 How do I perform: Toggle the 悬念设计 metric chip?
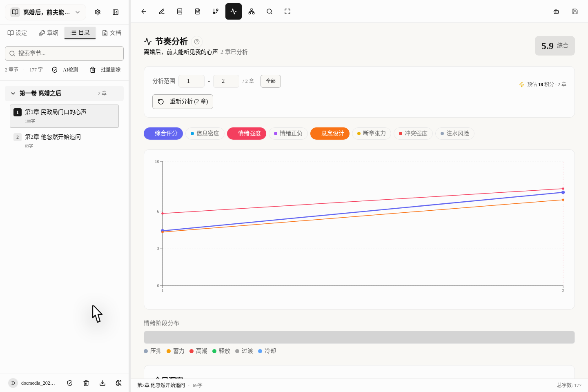click(x=330, y=134)
